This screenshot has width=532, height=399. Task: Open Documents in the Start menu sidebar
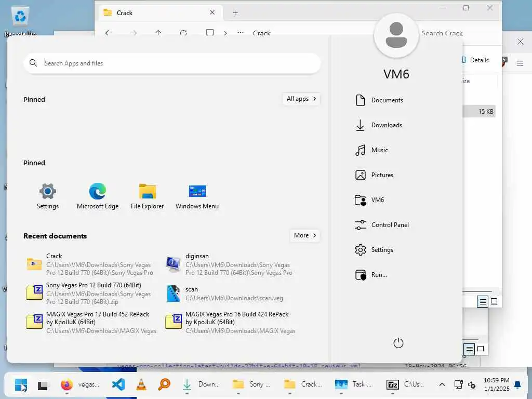379,100
